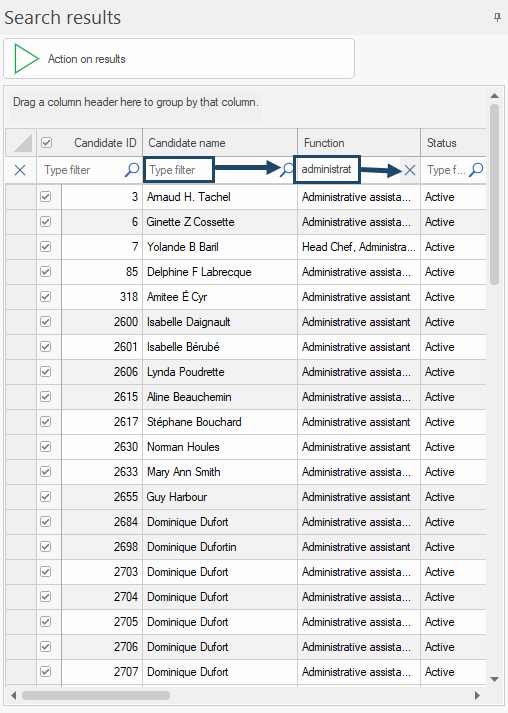Viewport: 508px width, 713px height.
Task: Click the Status filter magnifier icon
Action: [x=476, y=170]
